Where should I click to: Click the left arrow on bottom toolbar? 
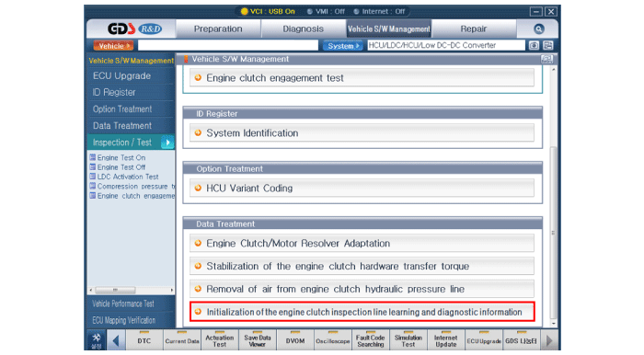[116, 340]
